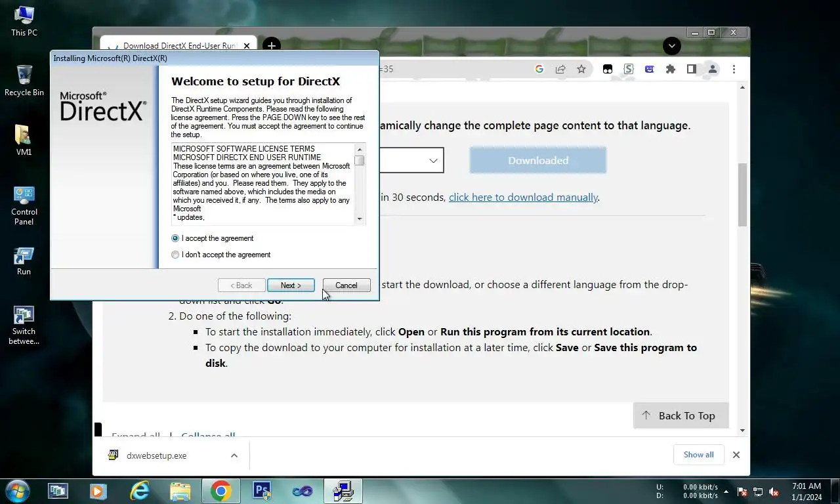Switch to Chrome from the taskbar
The height and width of the screenshot is (504, 840).
pyautogui.click(x=220, y=491)
